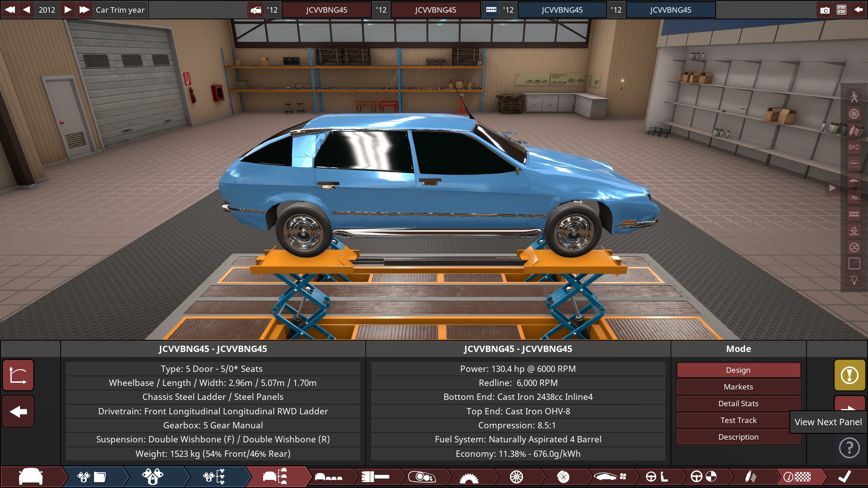The width and height of the screenshot is (868, 488).
Task: Click the top-right back arrow icon
Action: click(858, 9)
